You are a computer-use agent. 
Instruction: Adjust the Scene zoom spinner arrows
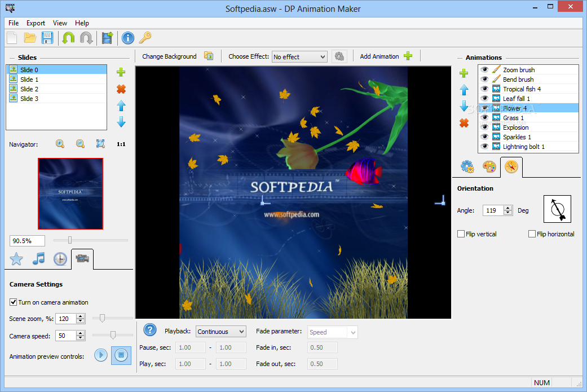[81, 319]
